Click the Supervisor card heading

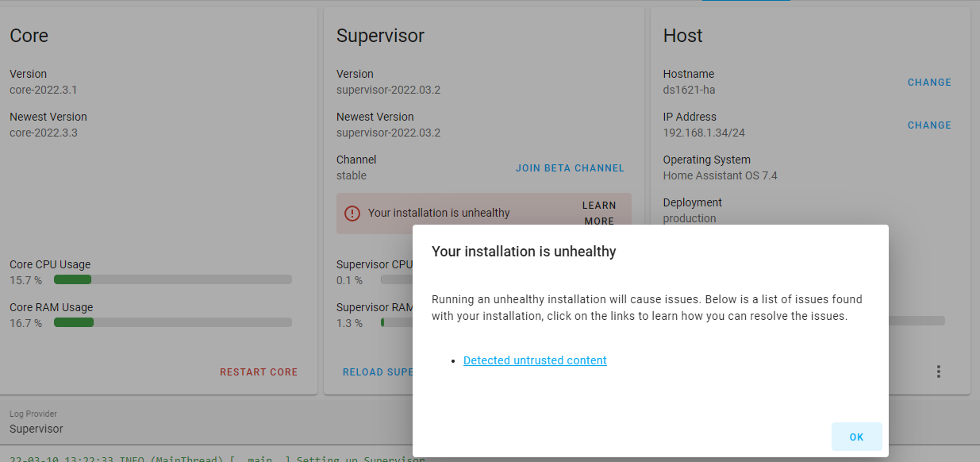tap(380, 36)
